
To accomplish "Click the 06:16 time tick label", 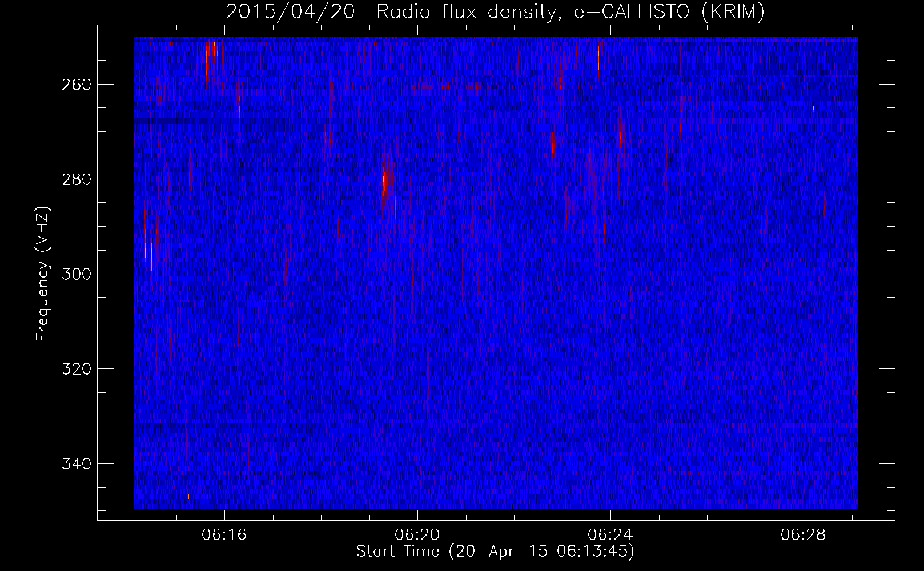I will coord(224,535).
